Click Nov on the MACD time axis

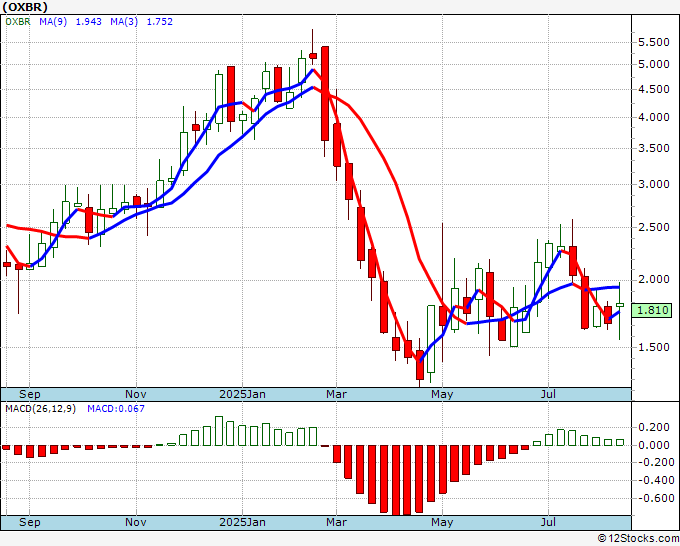(x=136, y=522)
